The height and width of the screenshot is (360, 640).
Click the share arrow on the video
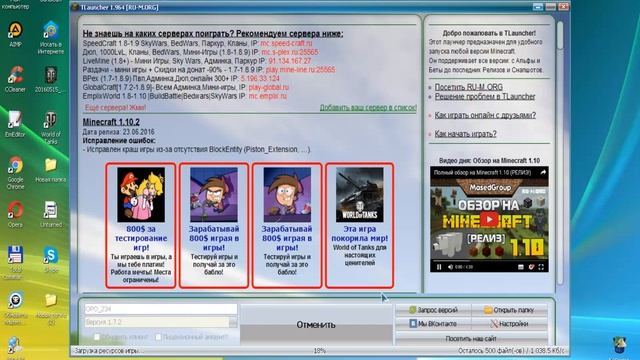click(x=543, y=172)
